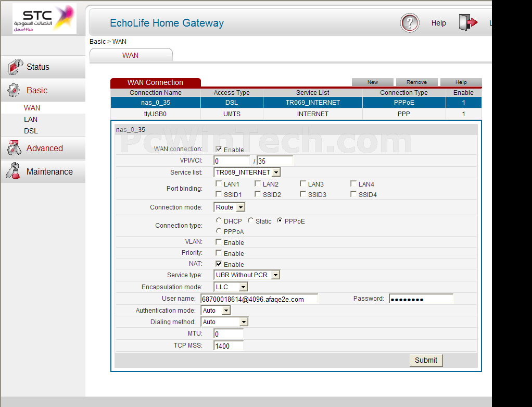Click the Help button above the table
Viewport: 532px width, 407px height.
(461, 82)
